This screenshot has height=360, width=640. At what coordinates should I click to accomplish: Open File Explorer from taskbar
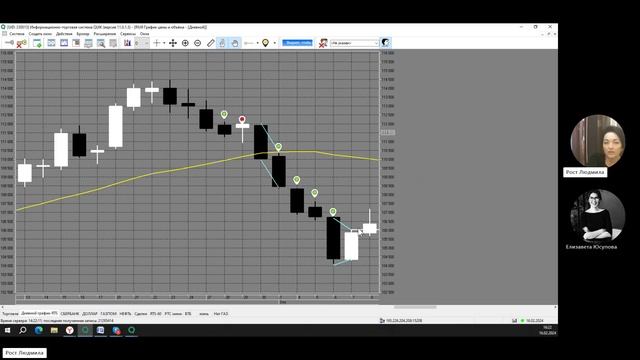[x=54, y=330]
